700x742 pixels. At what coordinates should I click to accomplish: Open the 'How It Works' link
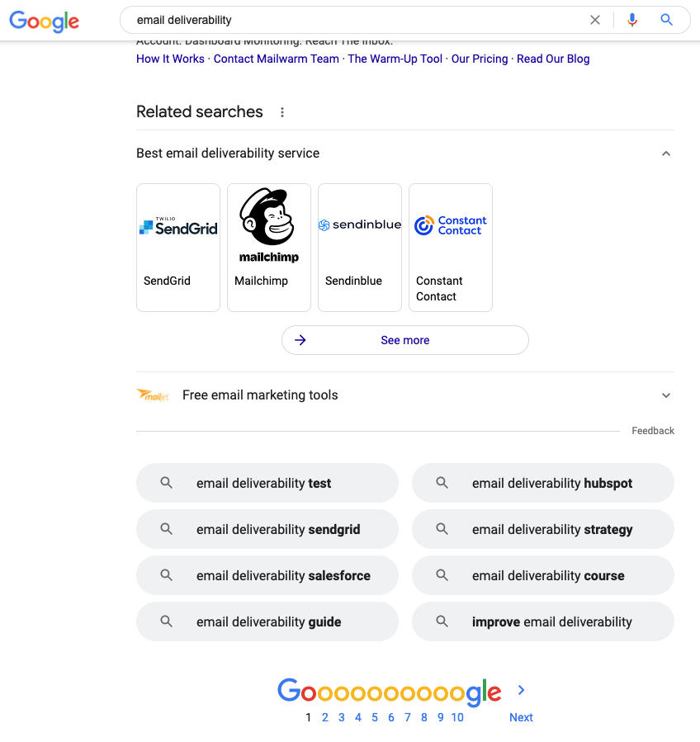[x=170, y=59]
